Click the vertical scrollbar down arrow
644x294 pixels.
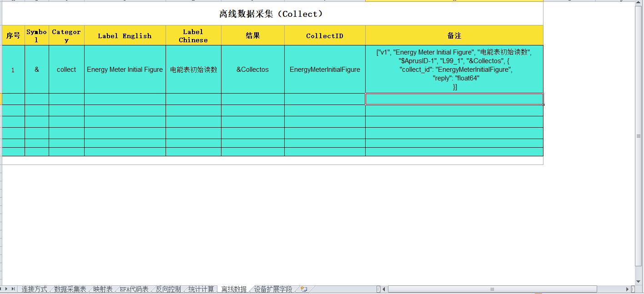point(639,282)
